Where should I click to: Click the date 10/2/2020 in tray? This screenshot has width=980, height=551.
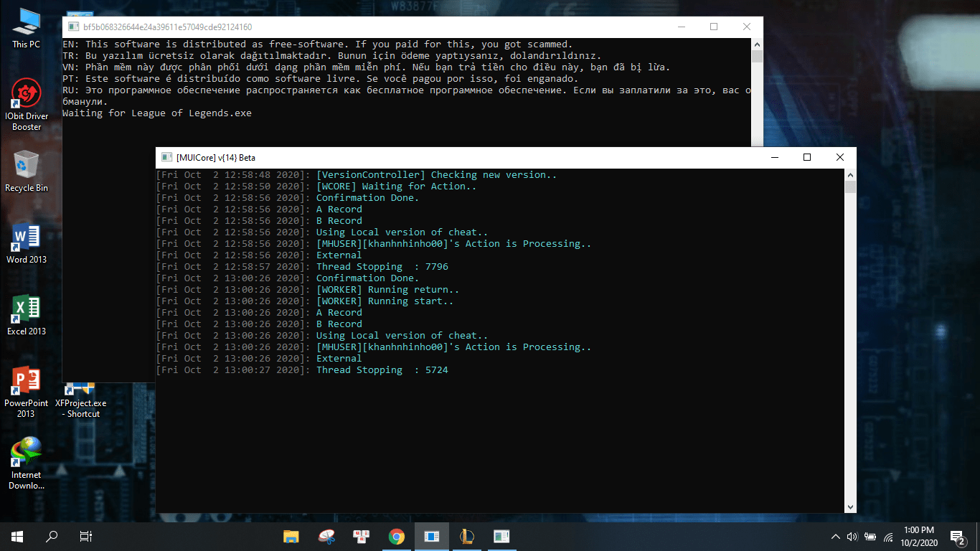pyautogui.click(x=919, y=542)
